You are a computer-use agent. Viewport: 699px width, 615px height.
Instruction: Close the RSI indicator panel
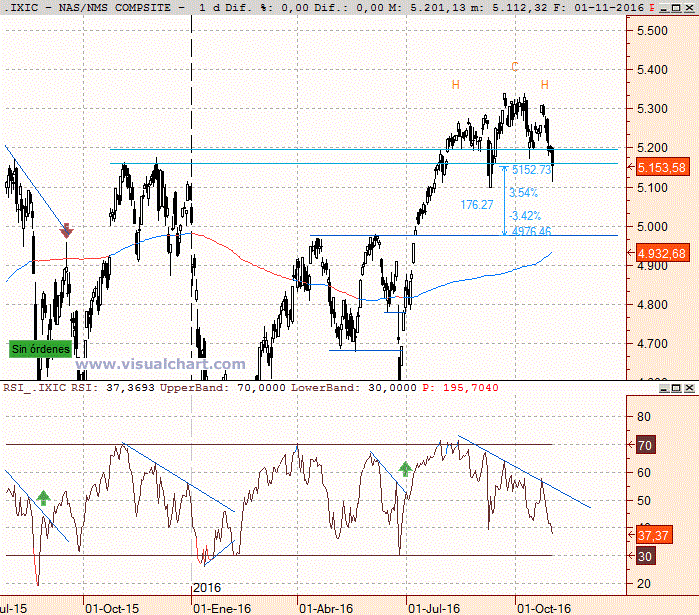[689, 388]
